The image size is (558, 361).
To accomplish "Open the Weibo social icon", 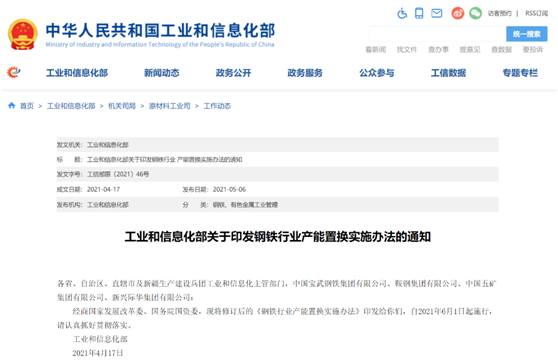I will (458, 13).
